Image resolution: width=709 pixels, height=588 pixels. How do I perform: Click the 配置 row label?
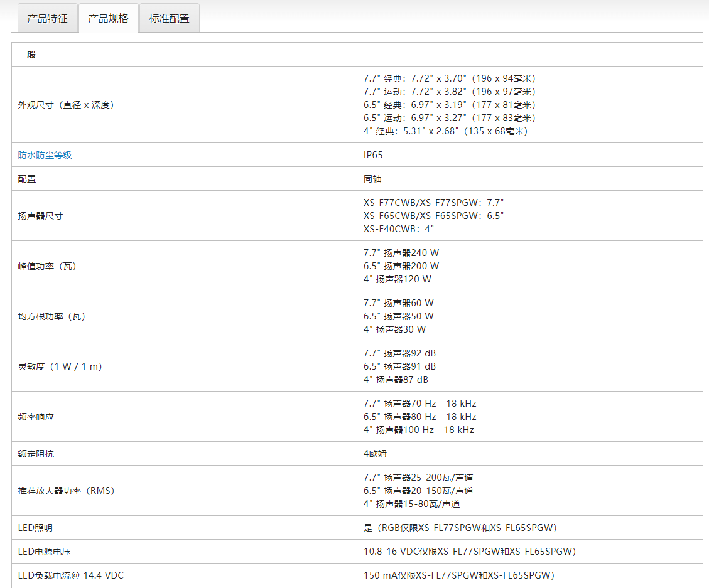pos(27,179)
